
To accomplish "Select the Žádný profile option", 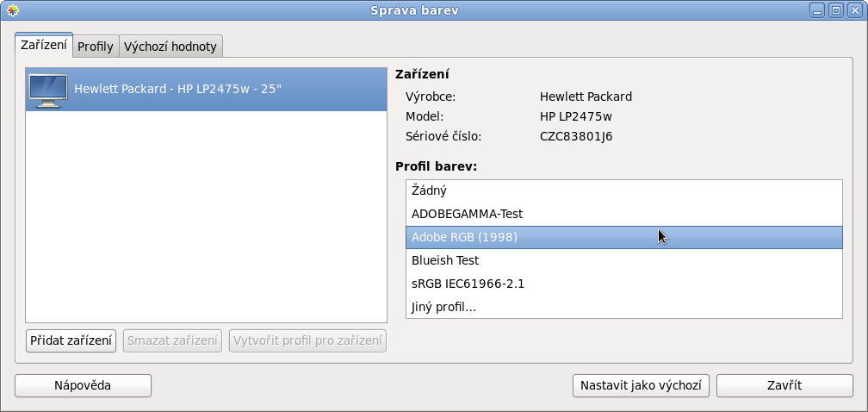I will (x=623, y=190).
